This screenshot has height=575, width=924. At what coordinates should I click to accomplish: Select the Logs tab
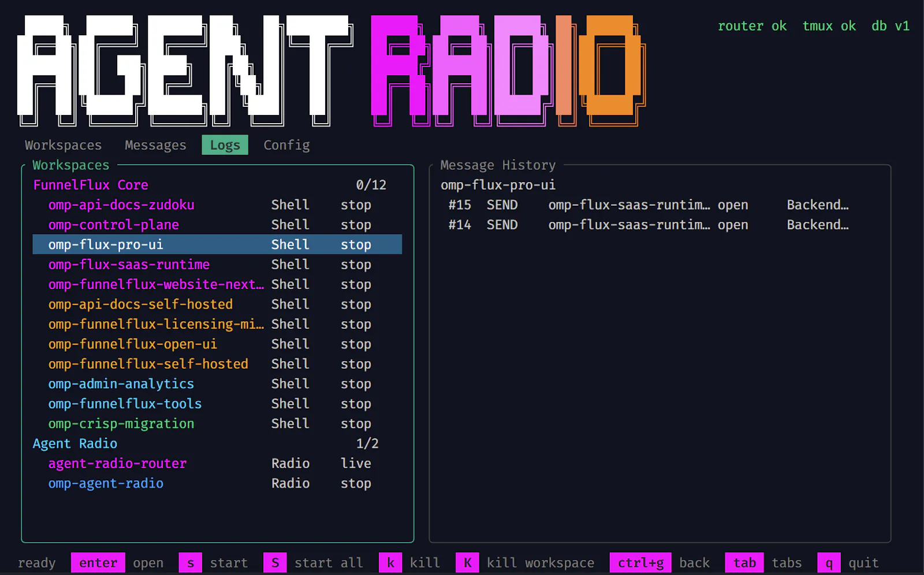pos(225,145)
